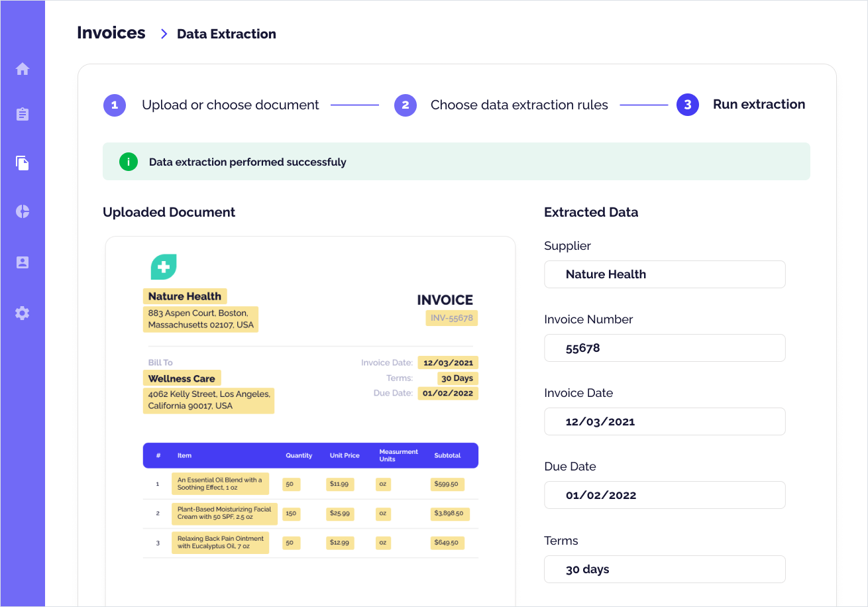Click the $11.99 unit price cell

pyautogui.click(x=340, y=484)
